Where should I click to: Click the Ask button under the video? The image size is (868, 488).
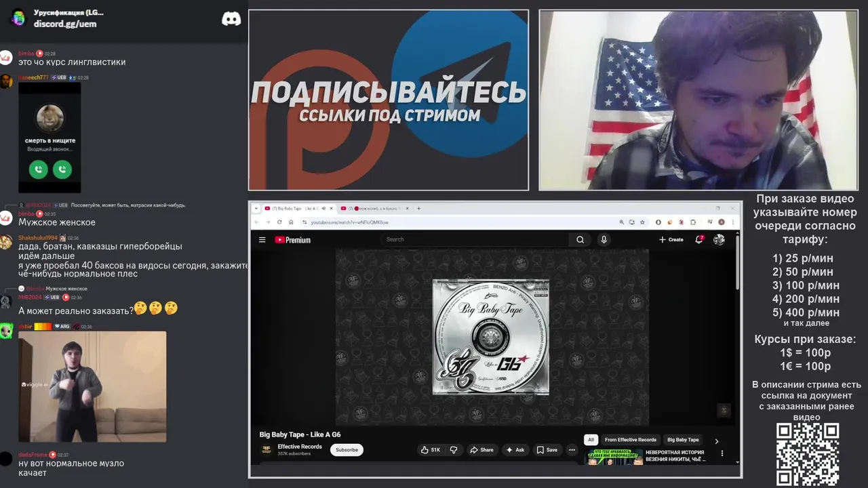point(515,449)
